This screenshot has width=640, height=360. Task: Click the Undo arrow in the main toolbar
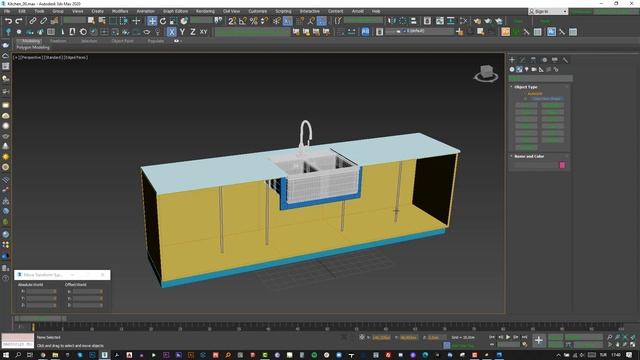(8, 21)
